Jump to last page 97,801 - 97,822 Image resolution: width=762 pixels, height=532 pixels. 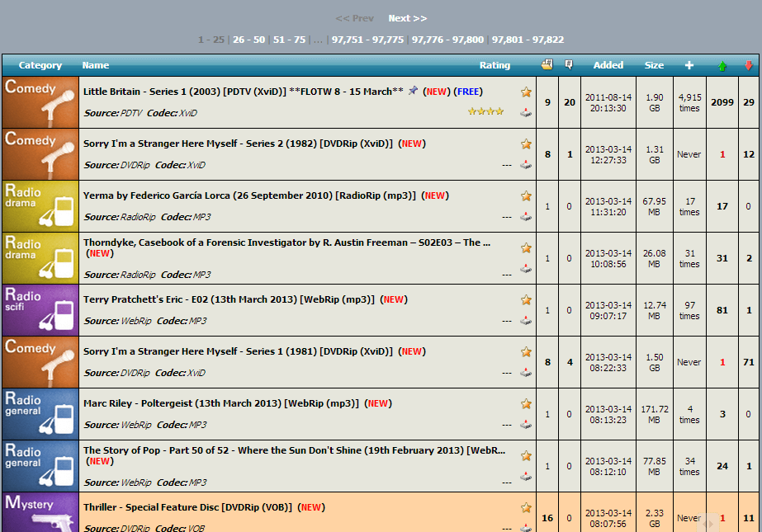tap(528, 40)
